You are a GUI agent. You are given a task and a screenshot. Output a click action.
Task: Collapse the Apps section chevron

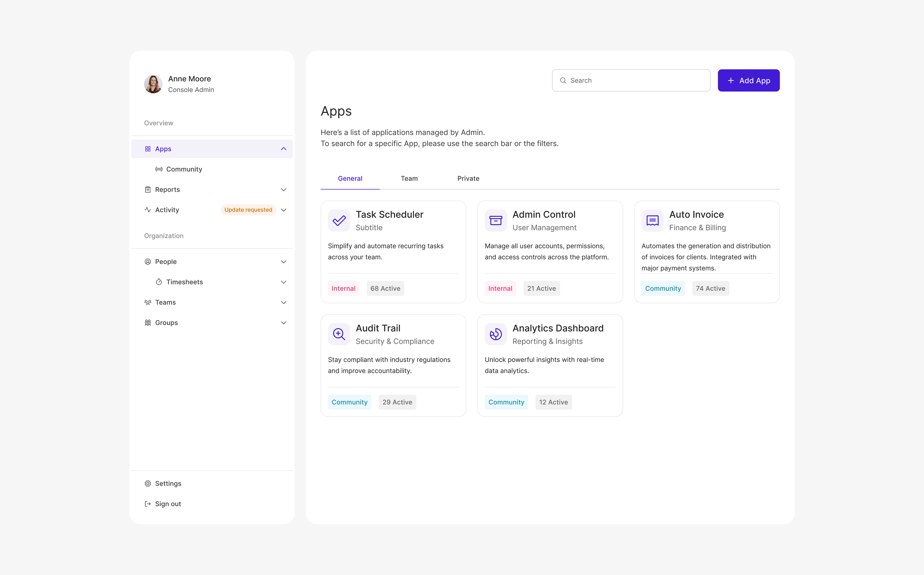tap(283, 149)
